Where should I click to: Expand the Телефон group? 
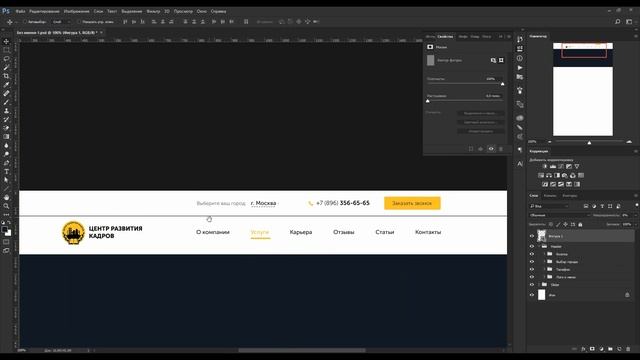point(544,269)
